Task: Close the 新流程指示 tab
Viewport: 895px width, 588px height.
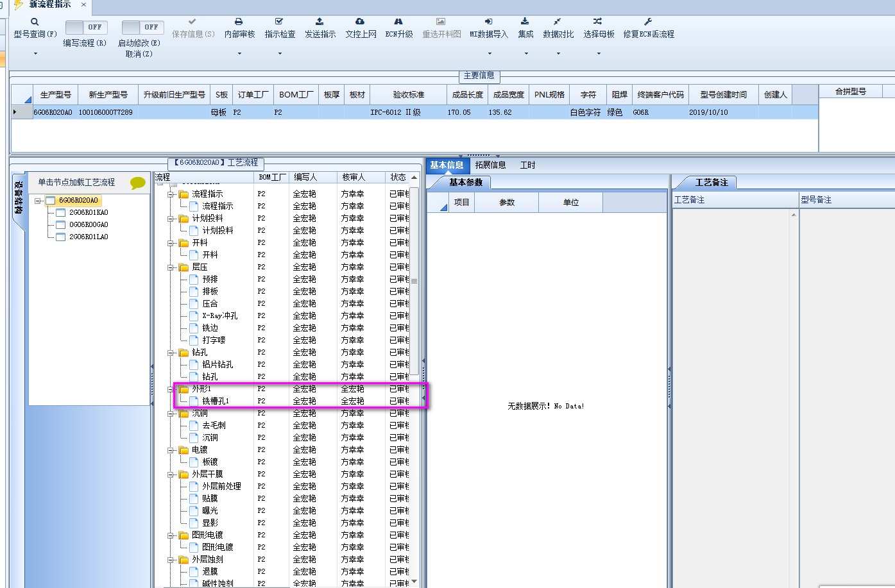Action: [83, 4]
